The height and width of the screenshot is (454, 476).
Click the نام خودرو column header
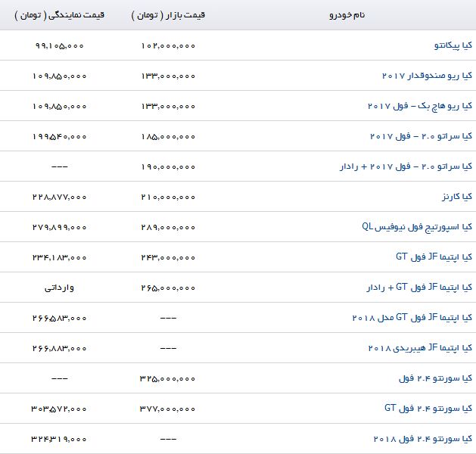pyautogui.click(x=347, y=15)
